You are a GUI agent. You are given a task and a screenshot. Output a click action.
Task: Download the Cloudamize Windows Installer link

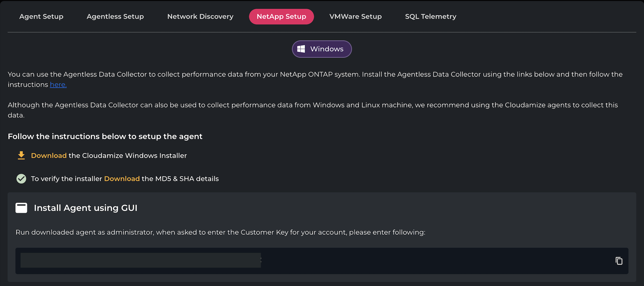(49, 156)
